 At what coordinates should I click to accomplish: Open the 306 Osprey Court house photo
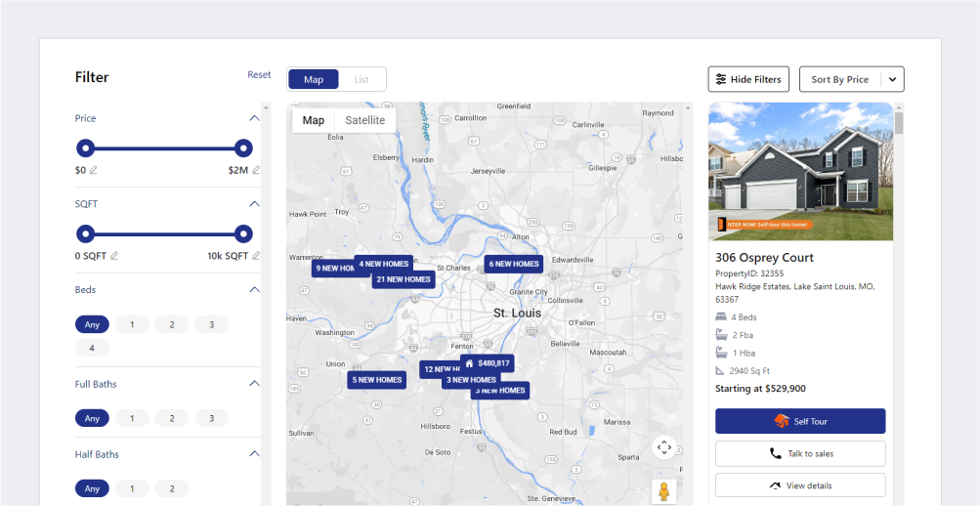(800, 171)
